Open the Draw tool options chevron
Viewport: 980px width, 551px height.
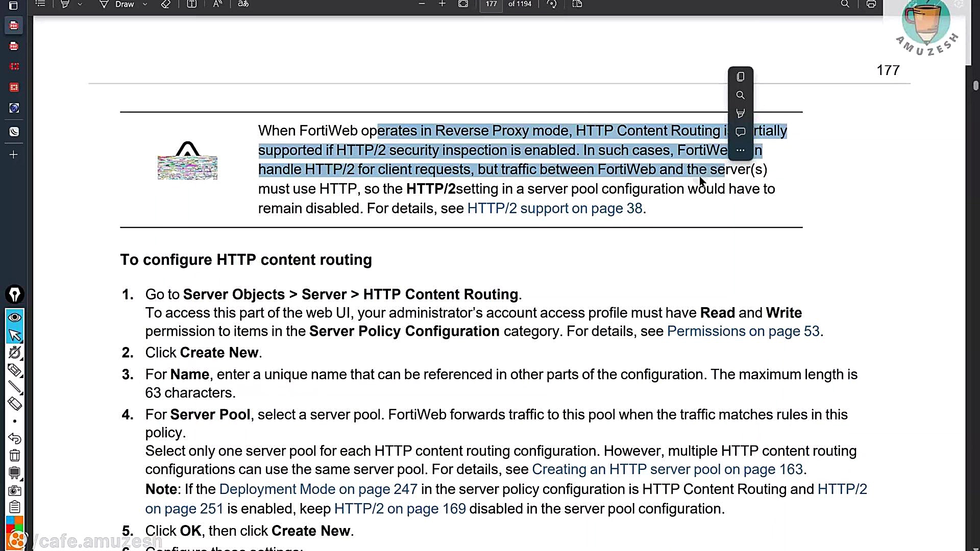145,4
